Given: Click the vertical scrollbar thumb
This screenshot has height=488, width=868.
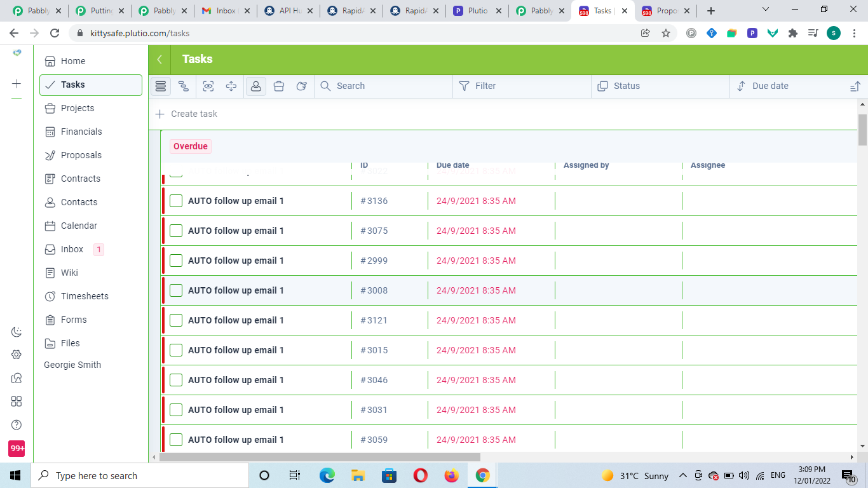Looking at the screenshot, I should point(862,130).
